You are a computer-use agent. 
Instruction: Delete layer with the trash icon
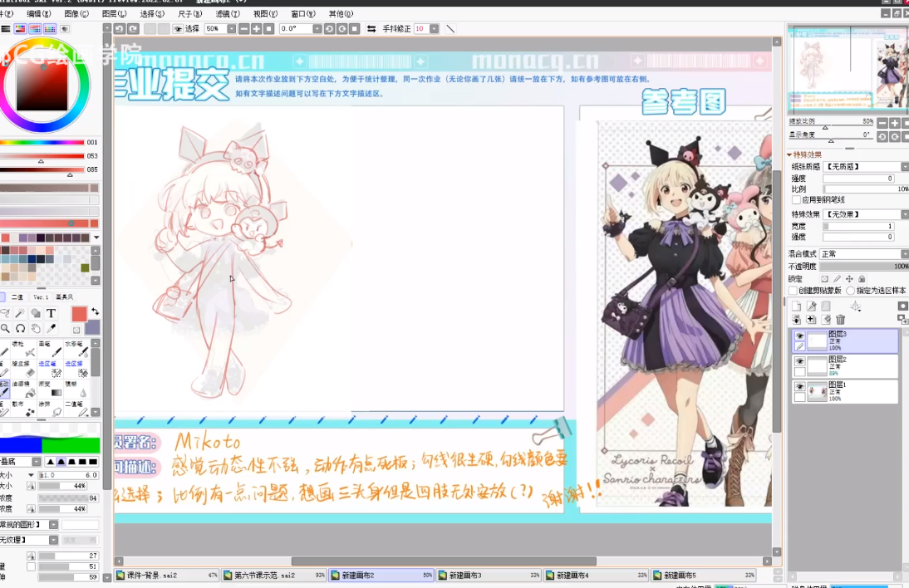click(841, 320)
